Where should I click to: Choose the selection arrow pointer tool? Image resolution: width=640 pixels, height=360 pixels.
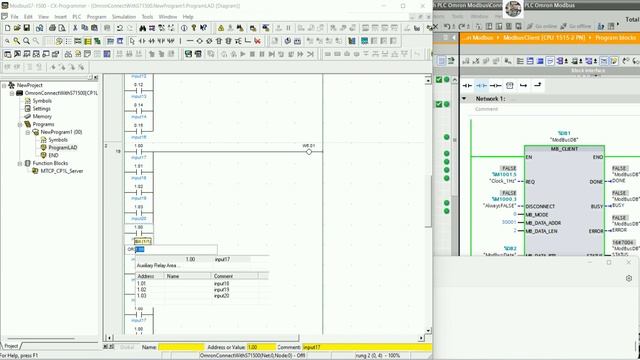pyautogui.click(x=132, y=41)
